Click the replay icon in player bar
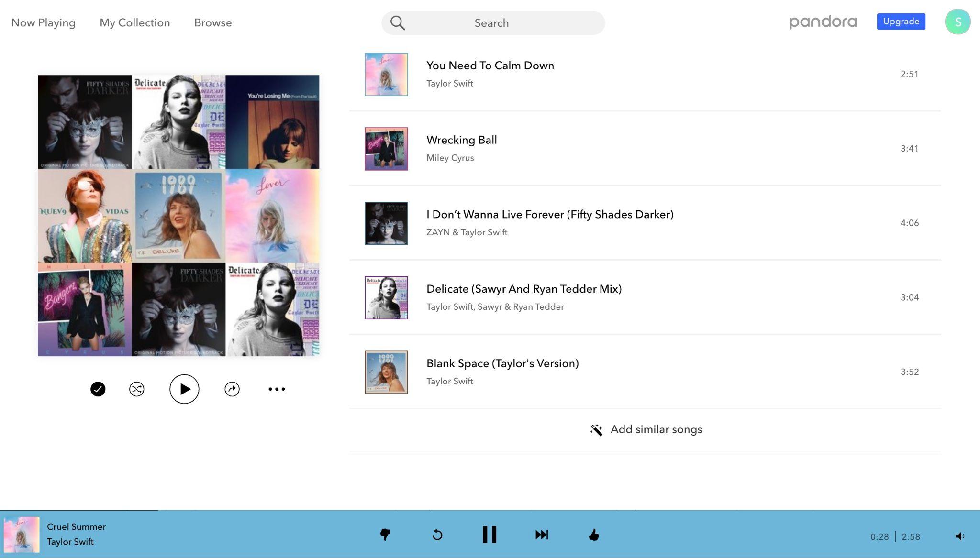Viewport: 980px width, 558px height. [437, 535]
